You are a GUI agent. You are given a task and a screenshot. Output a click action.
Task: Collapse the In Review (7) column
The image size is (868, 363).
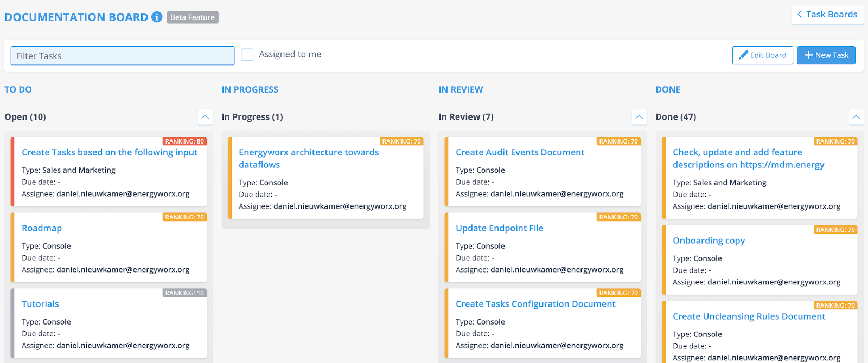pos(639,117)
